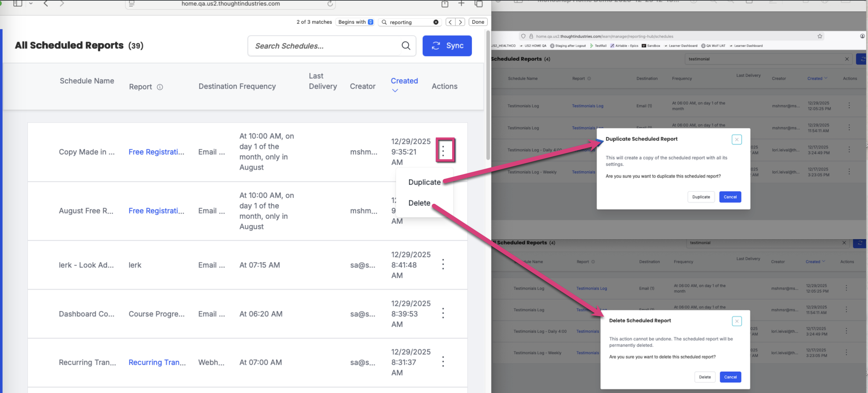Open the Begins with match dropdown

tap(356, 22)
